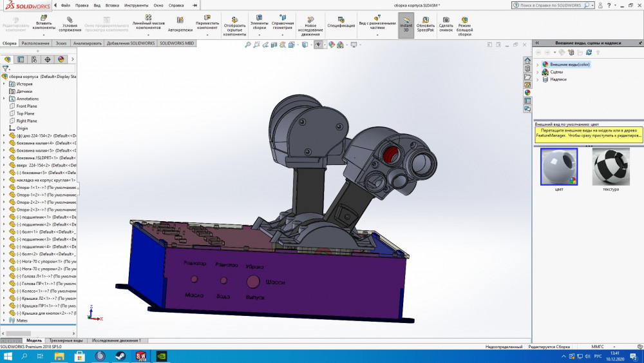This screenshot has height=363, width=644.
Task: Open the Инструменты menu
Action: (136, 5)
